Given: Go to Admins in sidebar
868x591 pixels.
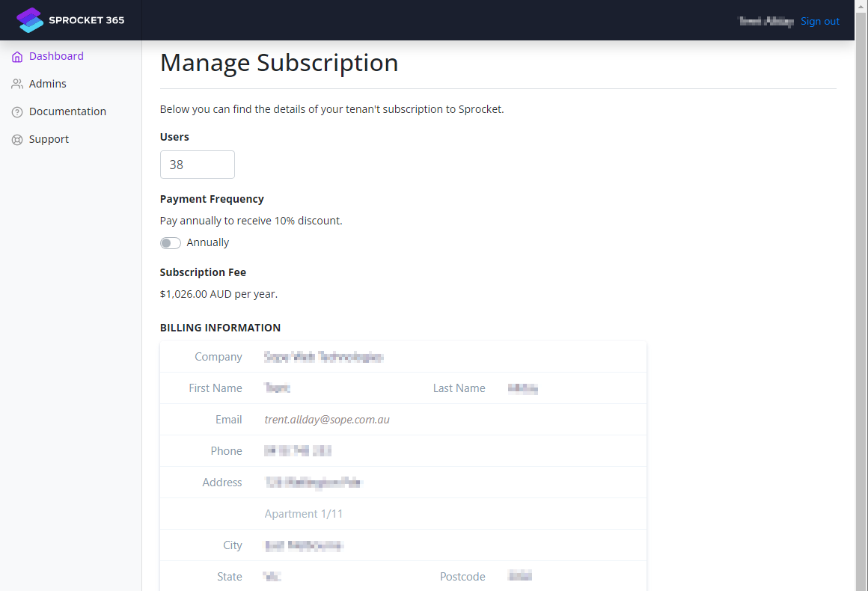Looking at the screenshot, I should pos(48,84).
